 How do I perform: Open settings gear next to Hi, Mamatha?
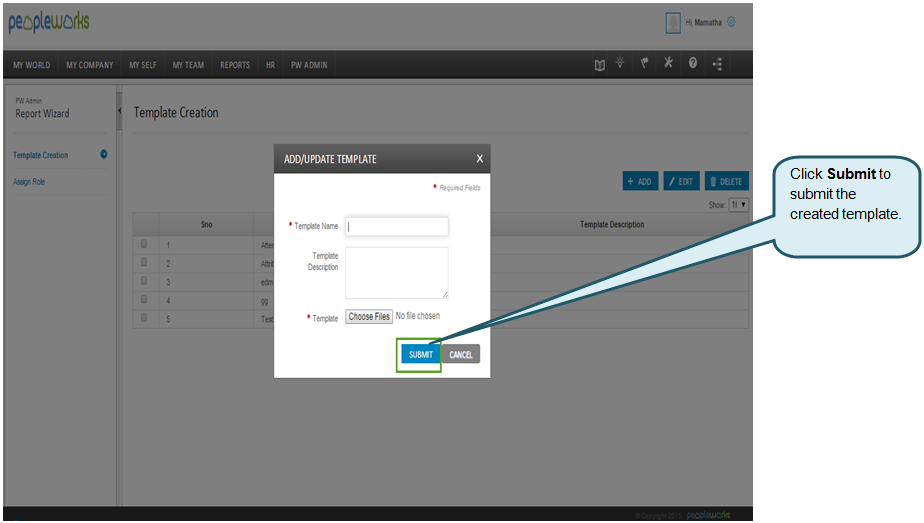point(731,22)
